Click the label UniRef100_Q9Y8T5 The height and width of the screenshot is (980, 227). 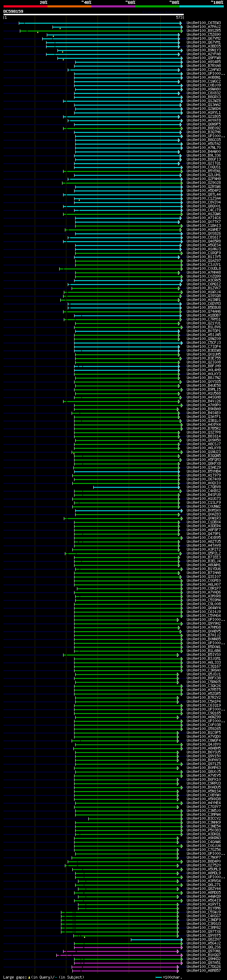point(203,935)
